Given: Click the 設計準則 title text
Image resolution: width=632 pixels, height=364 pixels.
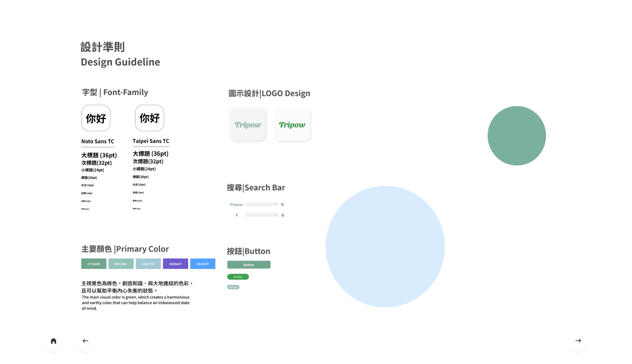Looking at the screenshot, I should 103,47.
